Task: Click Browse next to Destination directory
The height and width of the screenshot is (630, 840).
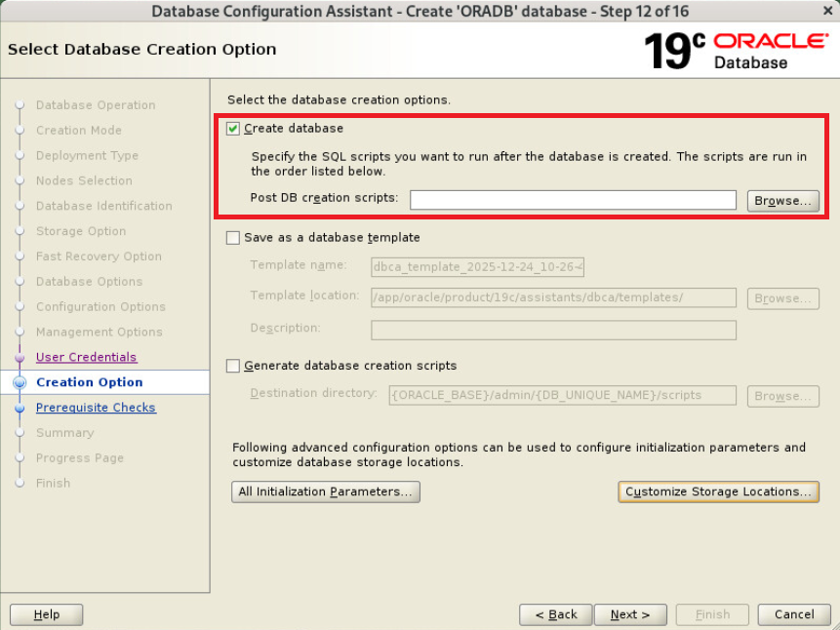Action: [x=782, y=396]
